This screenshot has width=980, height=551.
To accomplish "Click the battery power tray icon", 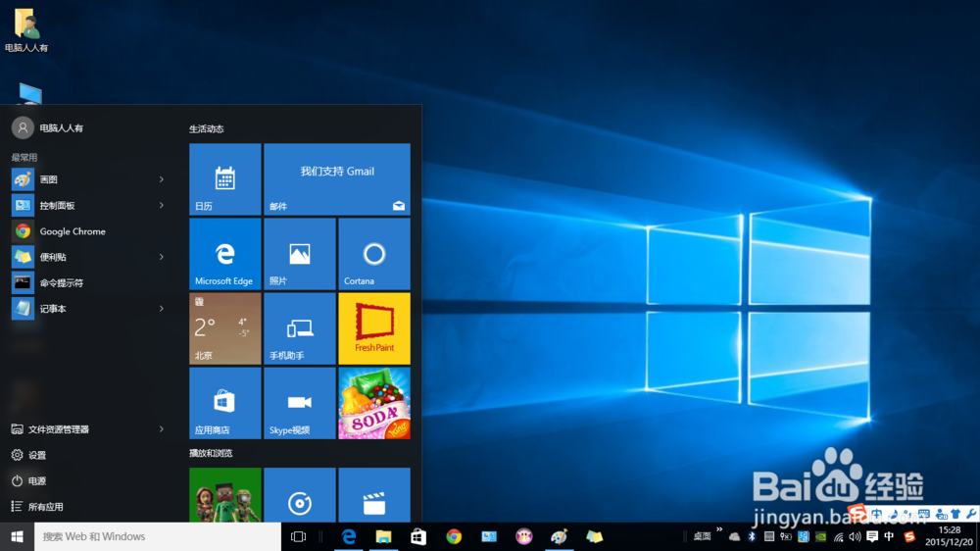I will [x=786, y=536].
